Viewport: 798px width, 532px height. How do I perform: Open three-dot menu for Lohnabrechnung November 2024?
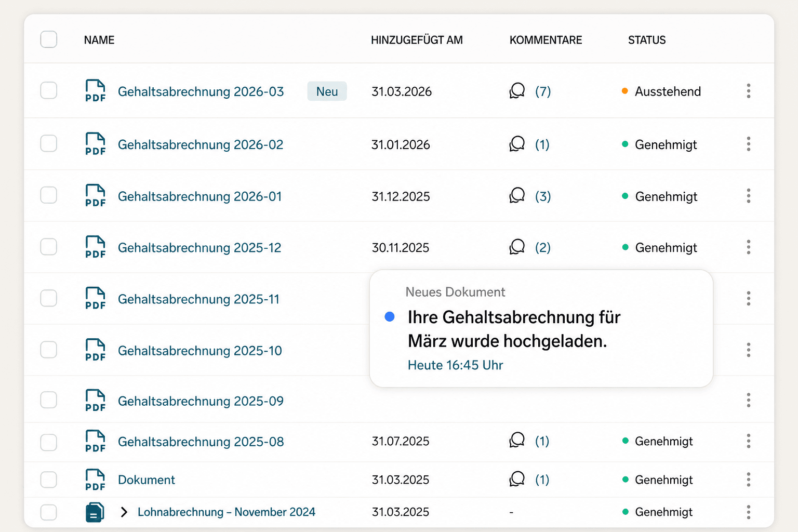[749, 512]
